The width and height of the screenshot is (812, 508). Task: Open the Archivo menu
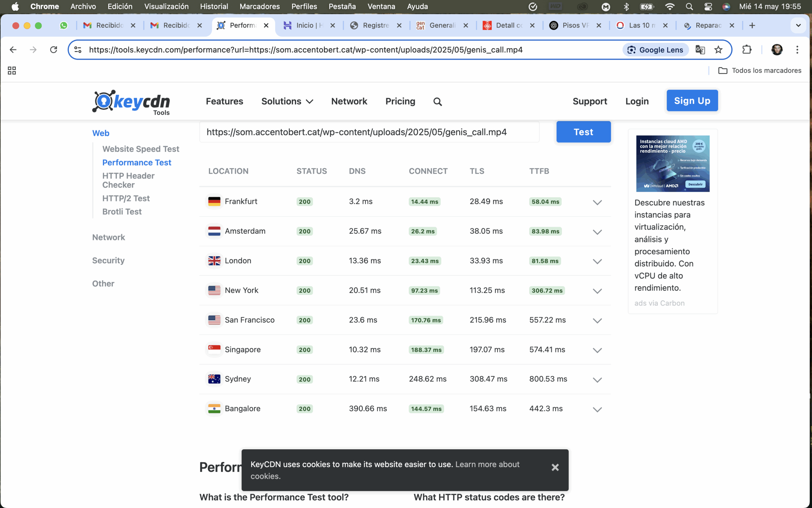click(x=83, y=6)
